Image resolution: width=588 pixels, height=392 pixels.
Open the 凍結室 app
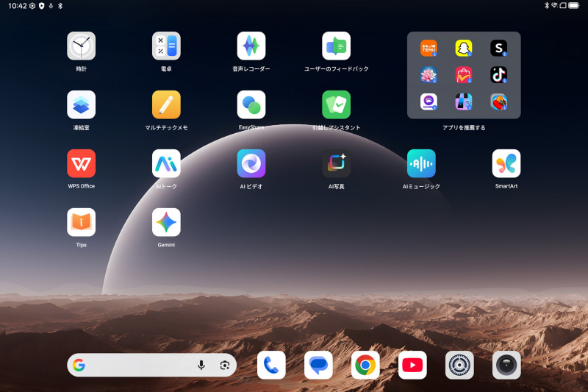[81, 104]
